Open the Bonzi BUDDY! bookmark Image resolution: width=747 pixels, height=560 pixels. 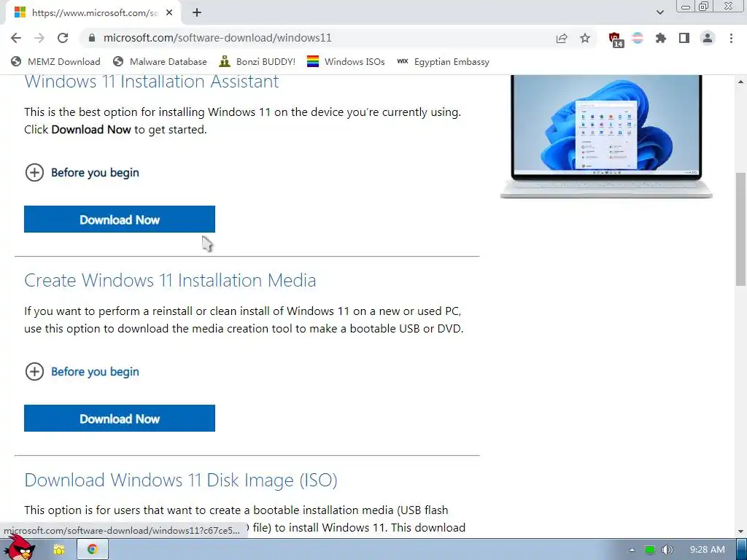click(258, 61)
